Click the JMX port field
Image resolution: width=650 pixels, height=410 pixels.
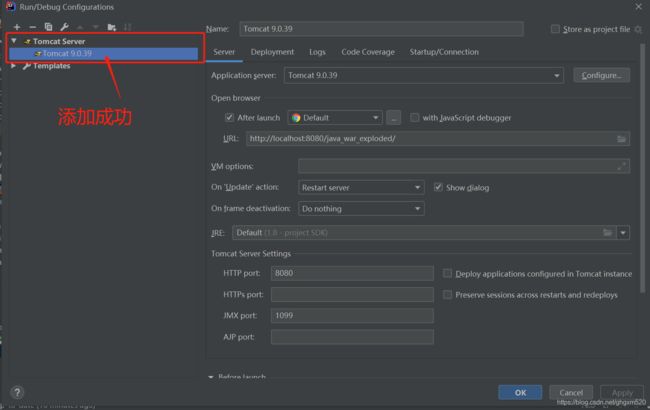tap(352, 315)
